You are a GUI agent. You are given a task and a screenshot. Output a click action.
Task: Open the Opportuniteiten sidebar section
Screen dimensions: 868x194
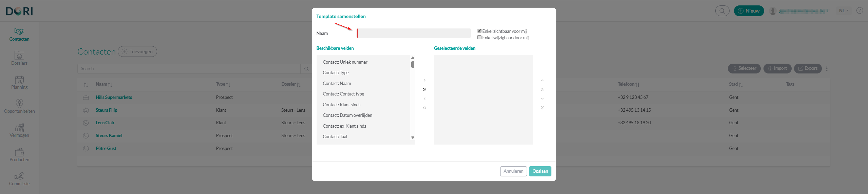point(19,106)
